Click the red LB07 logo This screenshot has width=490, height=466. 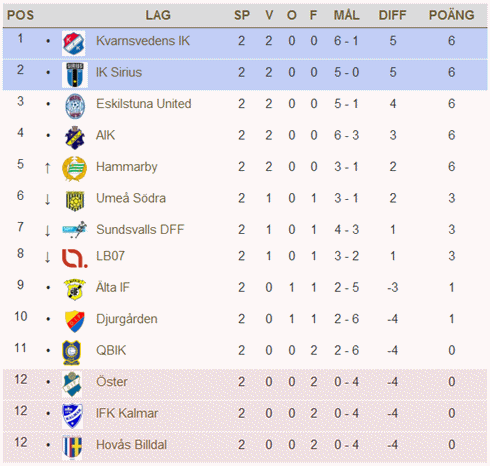pos(75,258)
